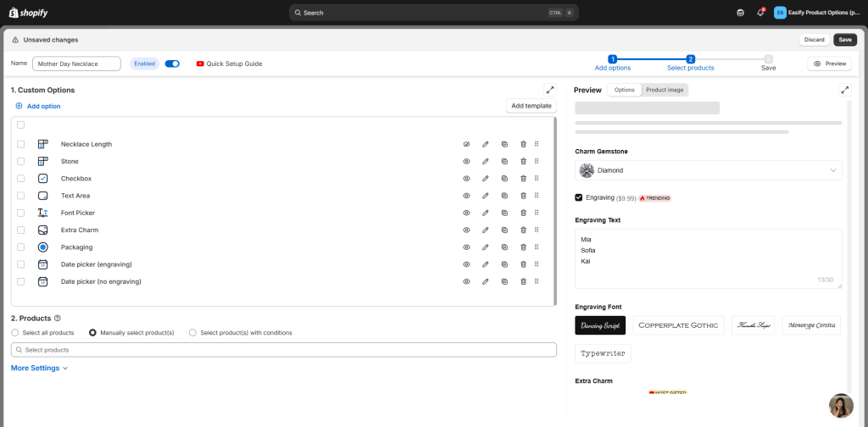Grab the Font Picker drag handle
Image resolution: width=868 pixels, height=427 pixels.
click(x=537, y=213)
